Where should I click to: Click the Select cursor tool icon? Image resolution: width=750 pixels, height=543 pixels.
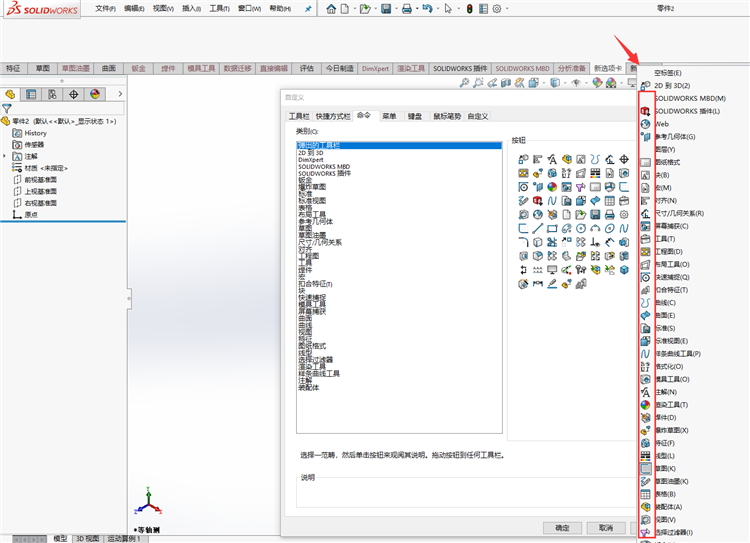tap(448, 9)
